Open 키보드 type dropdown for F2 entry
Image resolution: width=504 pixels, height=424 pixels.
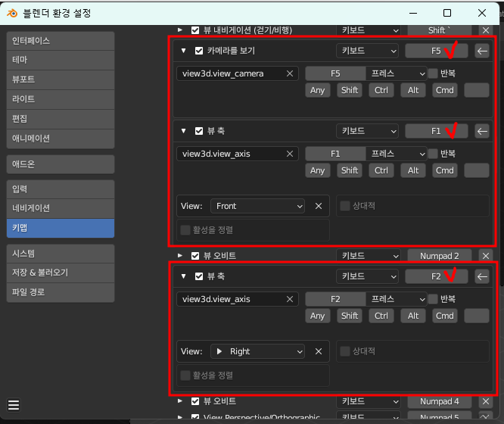click(367, 276)
